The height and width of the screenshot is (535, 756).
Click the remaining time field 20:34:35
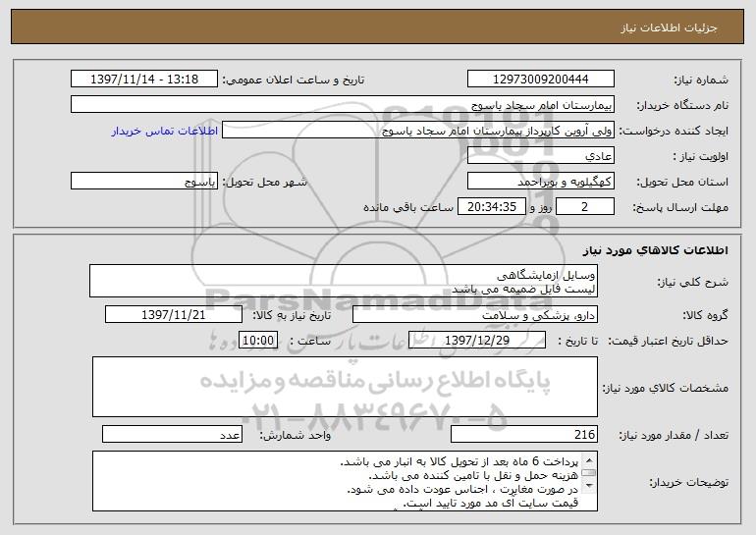(x=491, y=206)
